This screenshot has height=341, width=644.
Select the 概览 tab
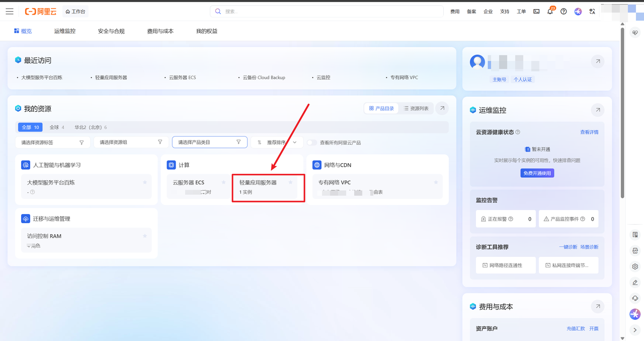(23, 31)
